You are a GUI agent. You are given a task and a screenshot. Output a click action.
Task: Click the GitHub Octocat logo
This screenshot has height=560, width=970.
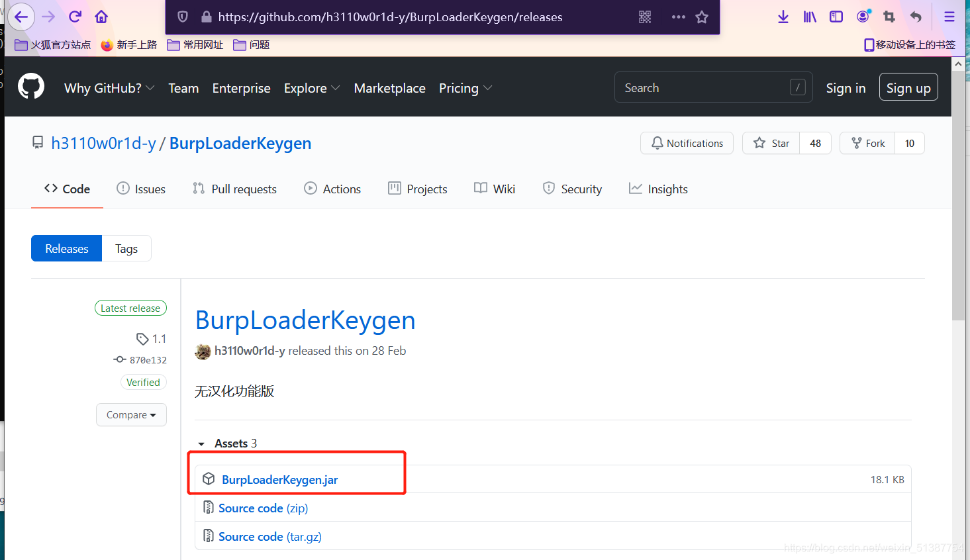pos(31,87)
